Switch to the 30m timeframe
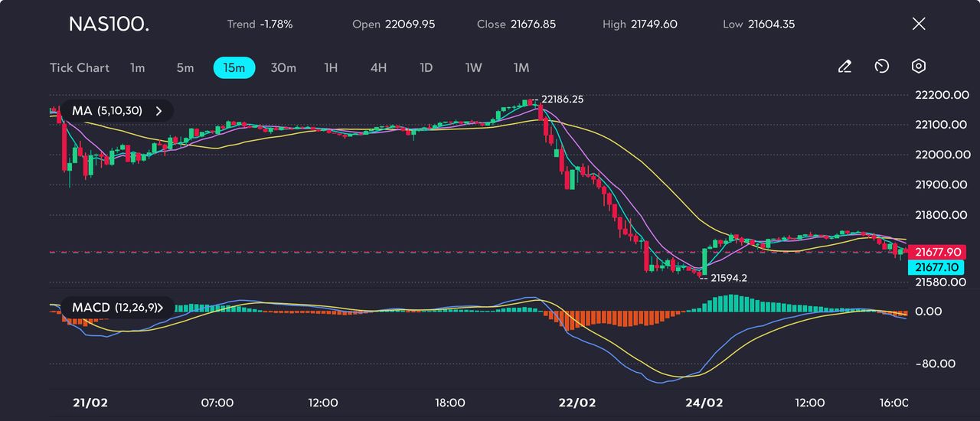Image resolution: width=980 pixels, height=421 pixels. (283, 68)
